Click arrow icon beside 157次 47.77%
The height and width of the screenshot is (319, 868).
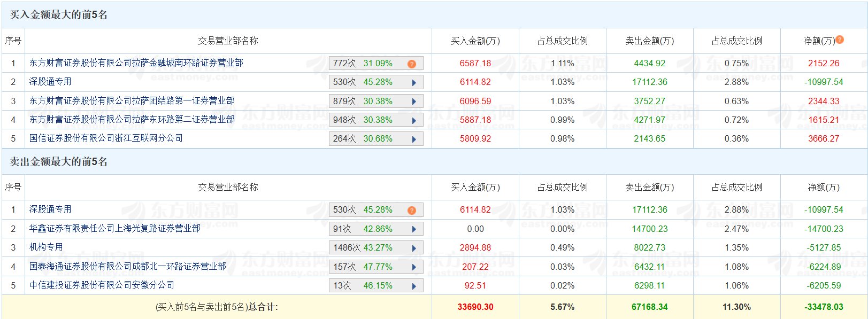coord(414,267)
